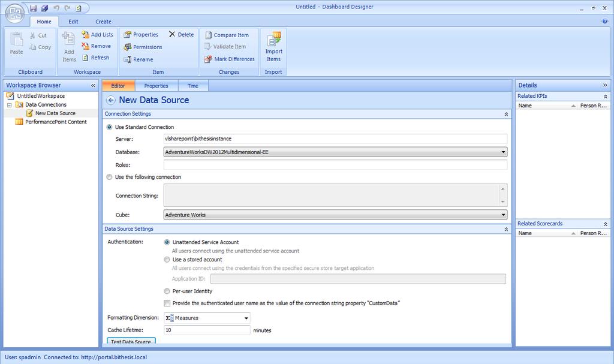The height and width of the screenshot is (364, 614).
Task: Click Refresh in Workspace group
Action: pos(95,58)
